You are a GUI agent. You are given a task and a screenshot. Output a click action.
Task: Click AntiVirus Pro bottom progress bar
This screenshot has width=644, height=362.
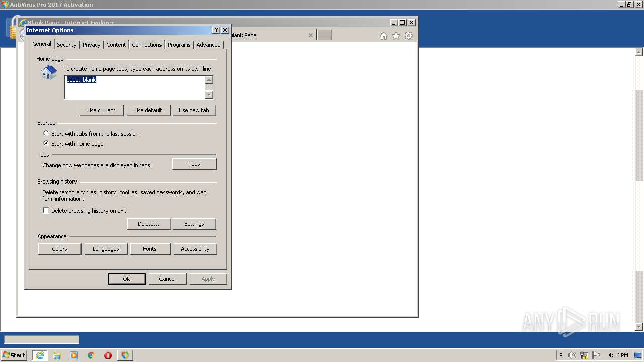(42, 340)
